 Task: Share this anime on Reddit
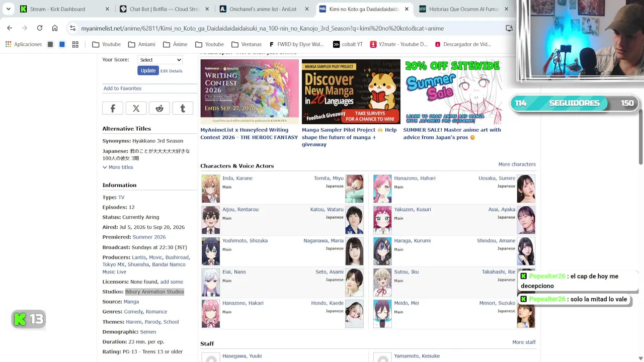click(x=159, y=108)
